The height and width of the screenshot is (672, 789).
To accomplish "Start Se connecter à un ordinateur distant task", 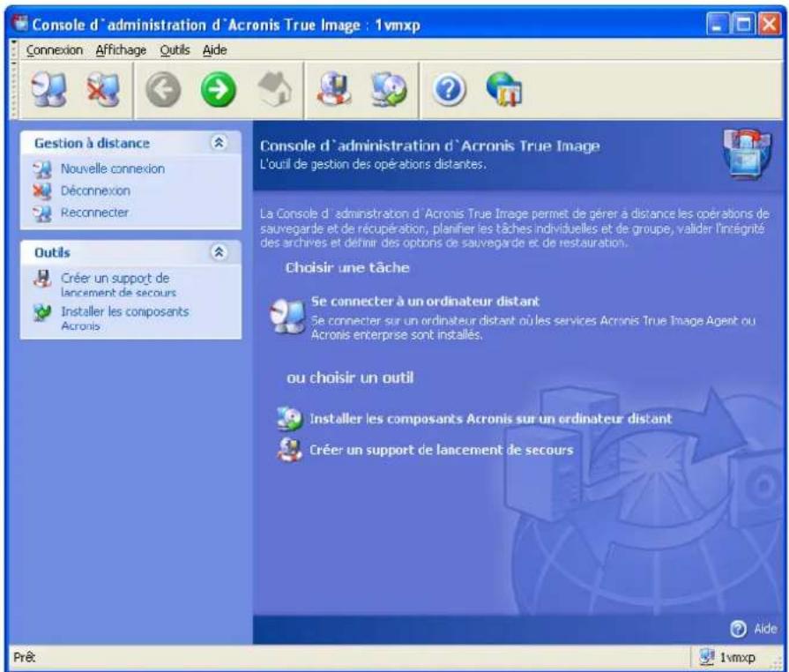I will 425,302.
